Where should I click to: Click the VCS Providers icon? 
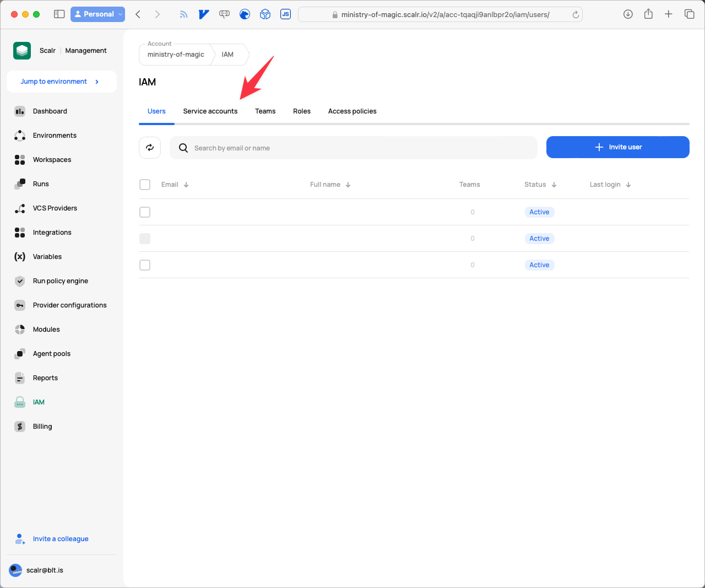click(20, 208)
